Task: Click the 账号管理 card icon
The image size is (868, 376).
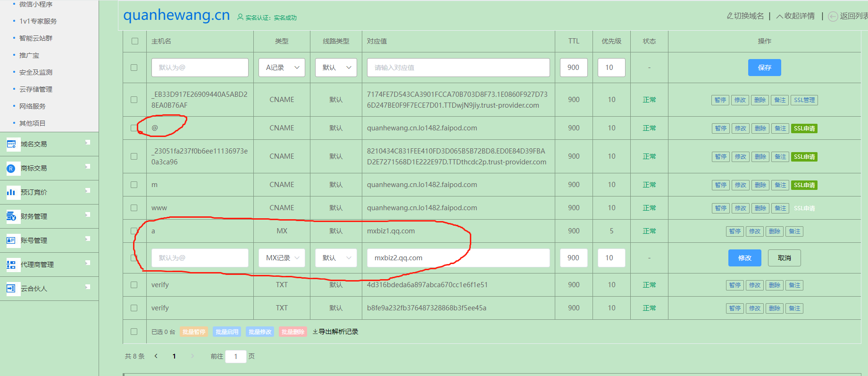Action: tap(11, 240)
